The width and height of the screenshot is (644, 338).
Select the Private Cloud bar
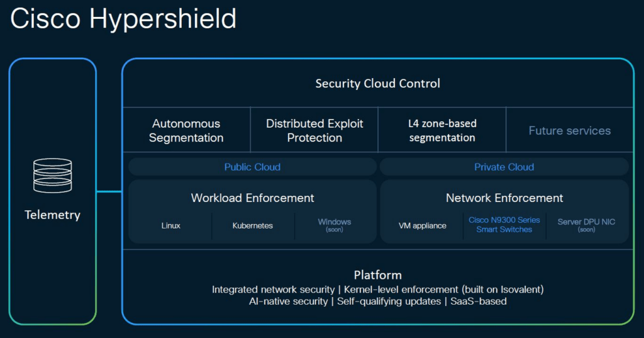coord(504,167)
